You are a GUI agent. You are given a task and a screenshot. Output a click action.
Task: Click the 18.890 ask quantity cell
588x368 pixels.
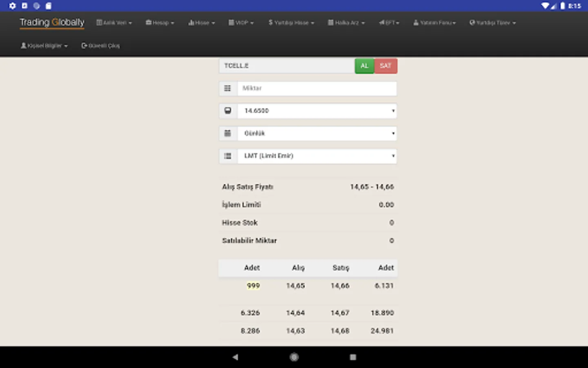(x=382, y=313)
